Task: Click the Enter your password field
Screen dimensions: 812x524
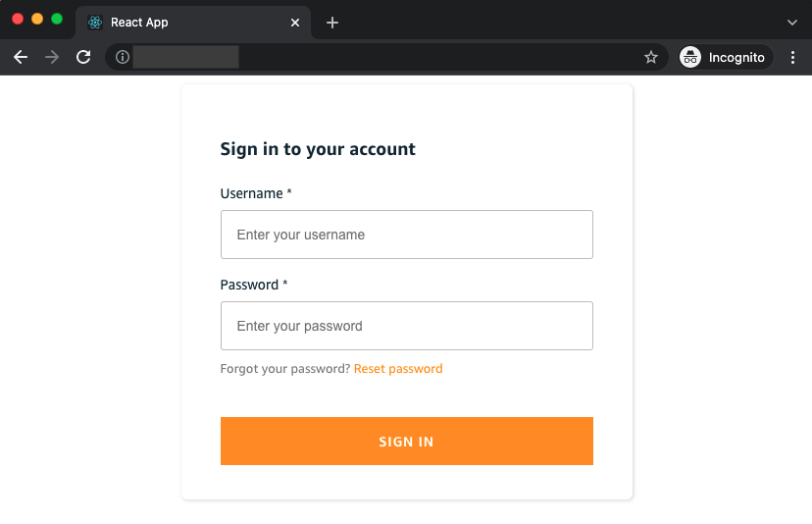Action: tap(407, 326)
